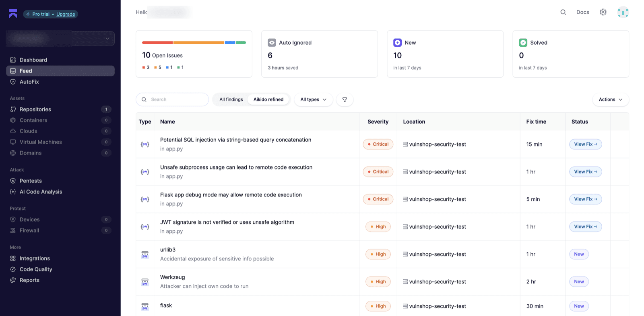Click the Devices shield icon
Screen dimensions: 644x316
[13, 220]
